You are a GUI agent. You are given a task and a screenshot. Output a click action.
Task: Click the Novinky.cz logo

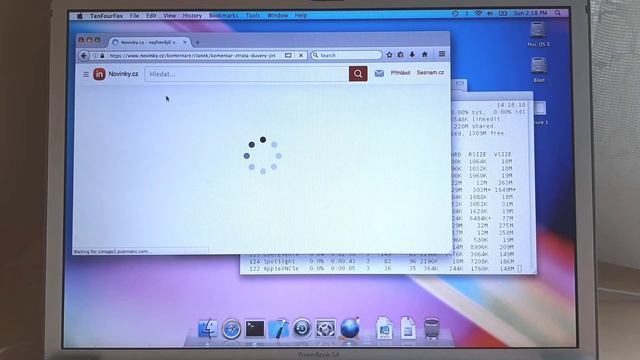116,74
